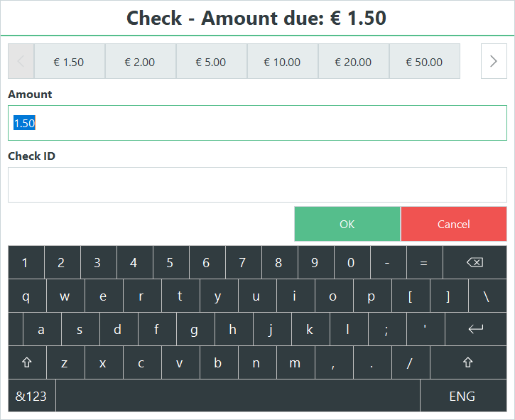Tap the right shift arrow key
Viewport: 515px width, 420px height.
tap(468, 362)
